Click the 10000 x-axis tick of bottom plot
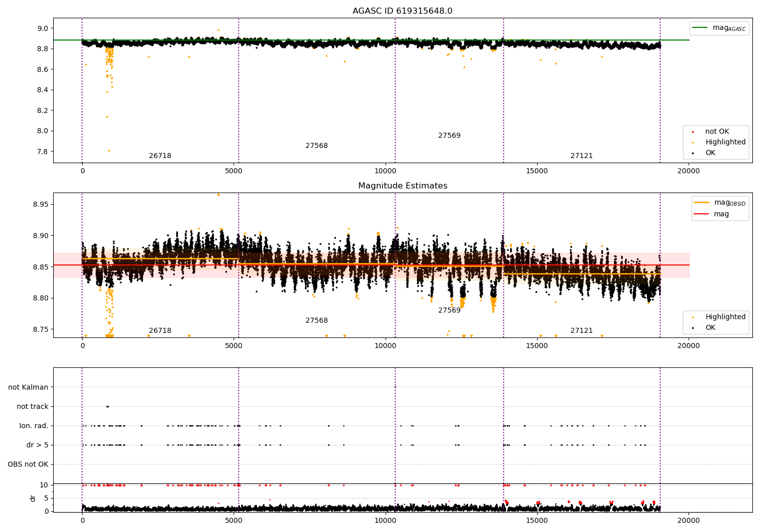 coord(385,520)
